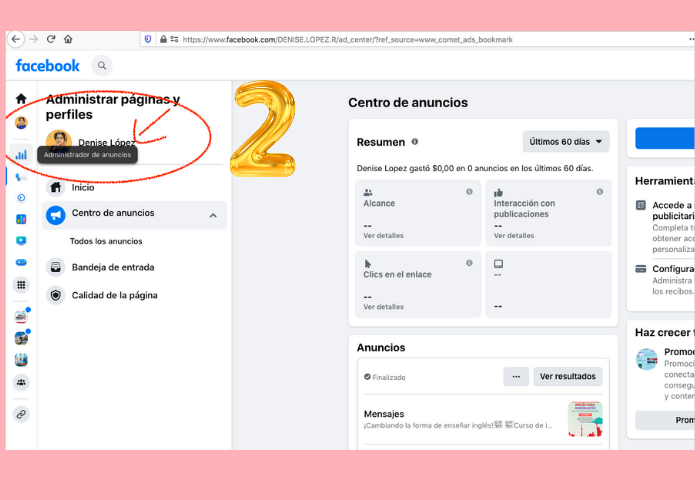Click the Calidad de la página shield icon

56,295
